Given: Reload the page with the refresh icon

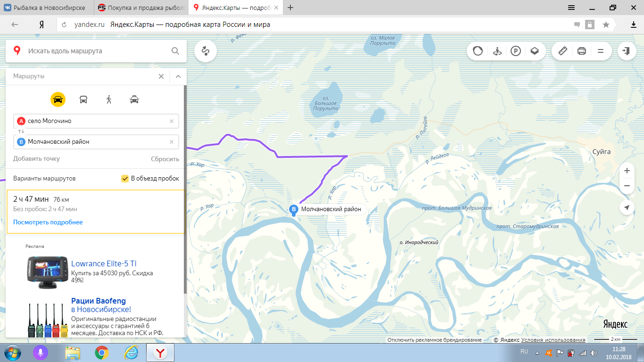Looking at the screenshot, I should coord(64,25).
